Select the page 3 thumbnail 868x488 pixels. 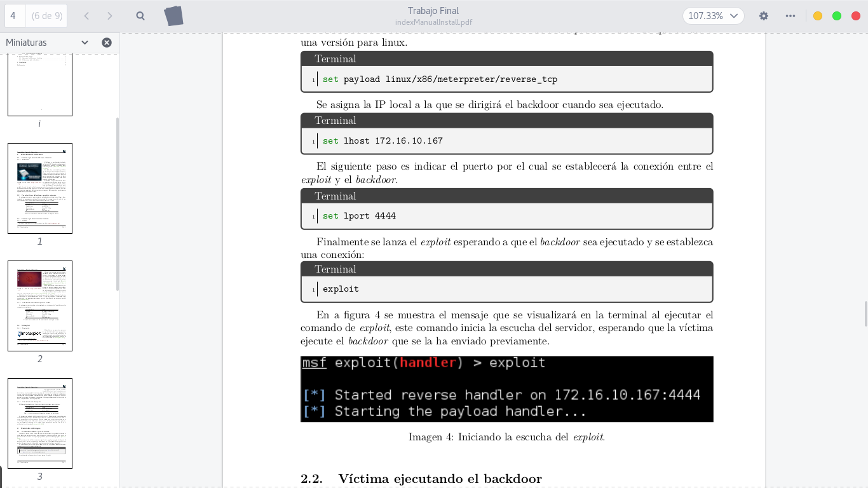(x=40, y=423)
